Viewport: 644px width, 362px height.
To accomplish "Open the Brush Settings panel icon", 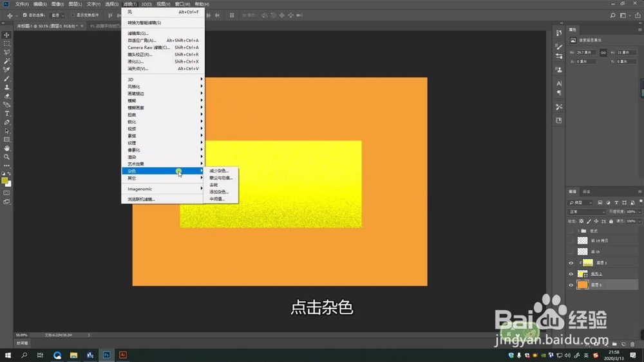I will click(559, 47).
